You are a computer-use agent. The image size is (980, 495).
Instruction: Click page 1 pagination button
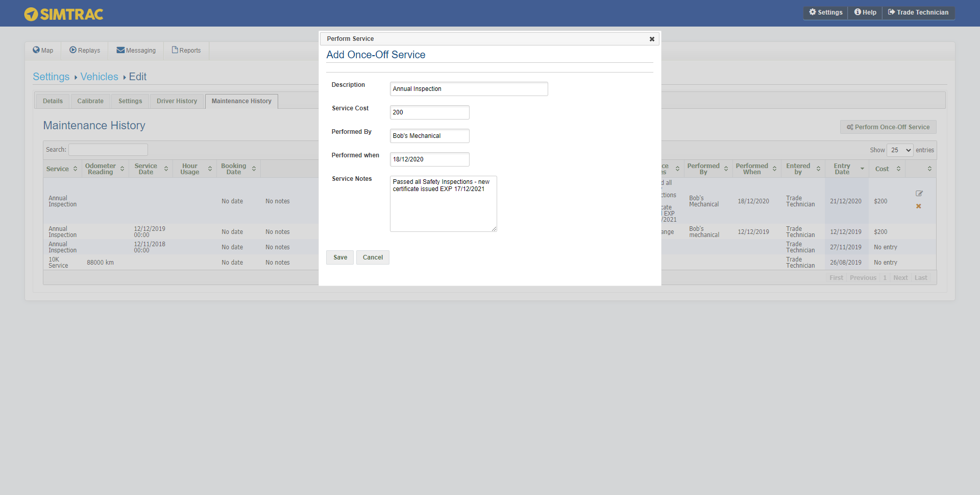tap(885, 278)
